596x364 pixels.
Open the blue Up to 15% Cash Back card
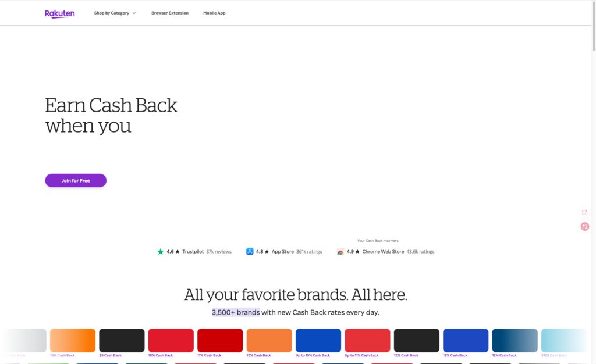(318, 341)
